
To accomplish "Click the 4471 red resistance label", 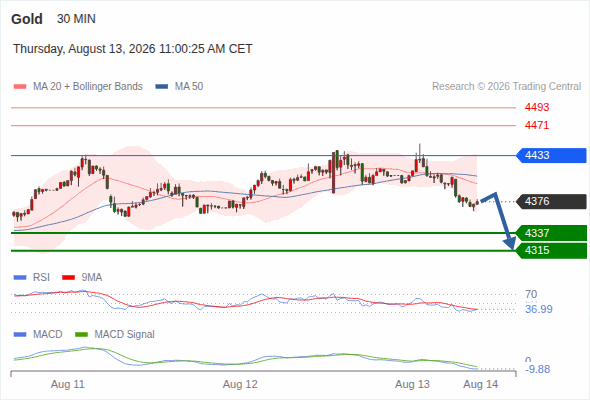I will click(537, 125).
